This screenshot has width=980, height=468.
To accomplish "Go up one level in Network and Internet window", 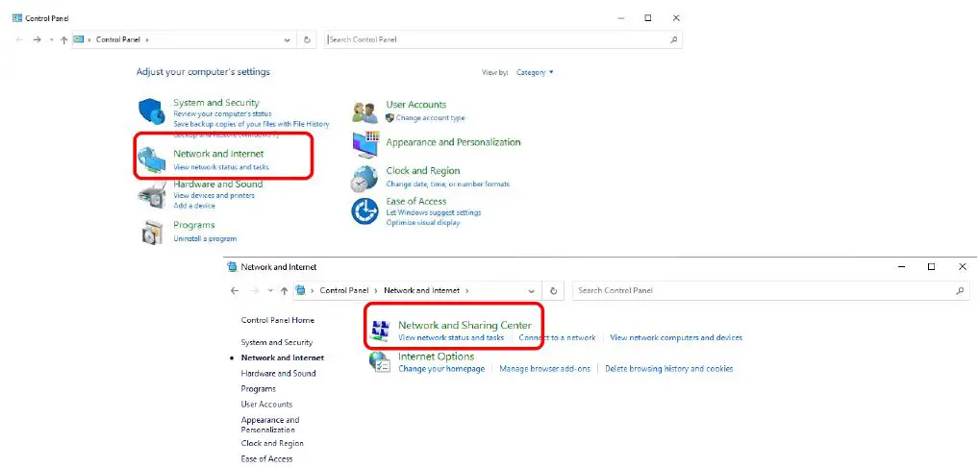I will (x=285, y=290).
